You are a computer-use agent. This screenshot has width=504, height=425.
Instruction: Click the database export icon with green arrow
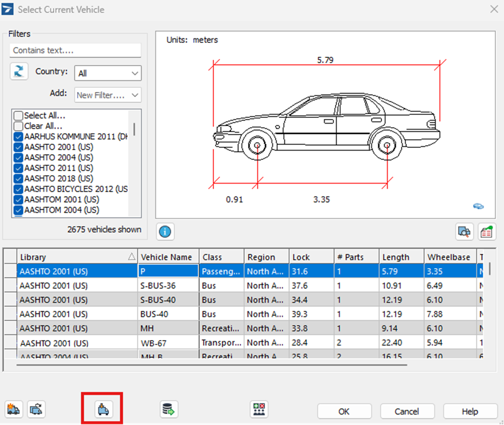(x=168, y=409)
